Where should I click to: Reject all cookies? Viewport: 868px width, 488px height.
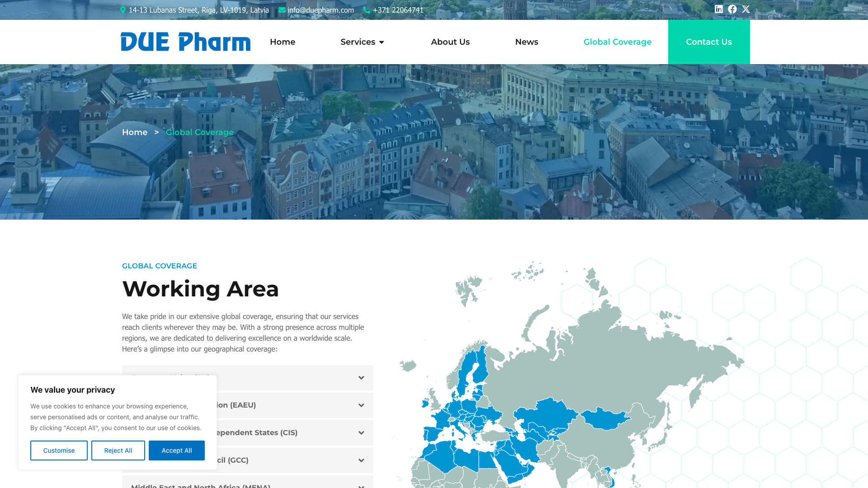tap(118, 450)
